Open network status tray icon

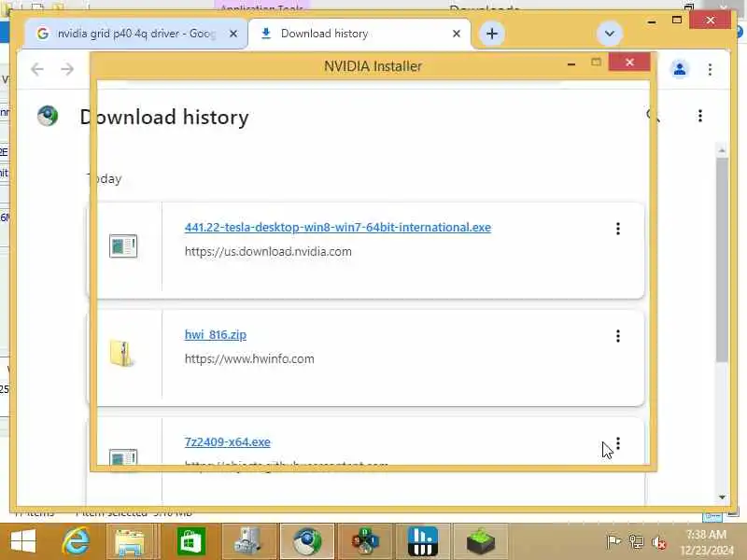636,542
